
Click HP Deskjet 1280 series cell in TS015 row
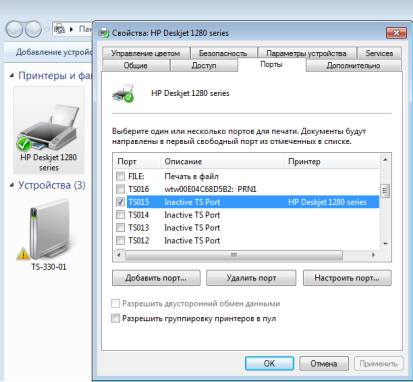tap(327, 202)
